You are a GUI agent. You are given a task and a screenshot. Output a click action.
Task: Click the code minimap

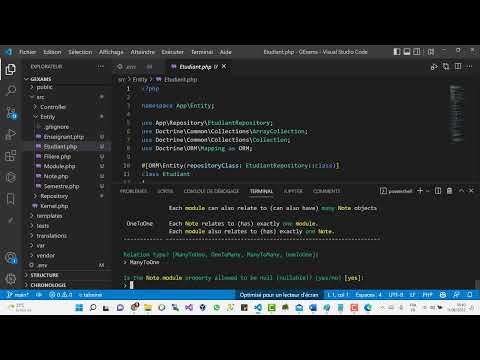457,114
